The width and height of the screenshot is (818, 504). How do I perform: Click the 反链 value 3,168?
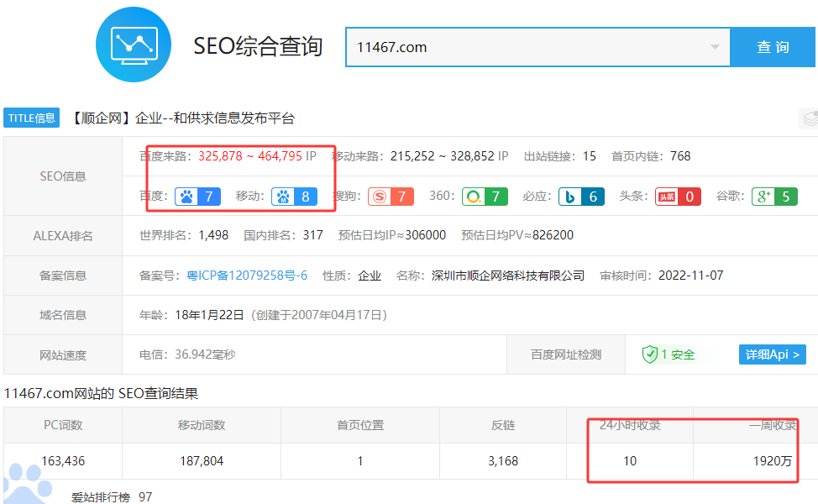(x=503, y=461)
